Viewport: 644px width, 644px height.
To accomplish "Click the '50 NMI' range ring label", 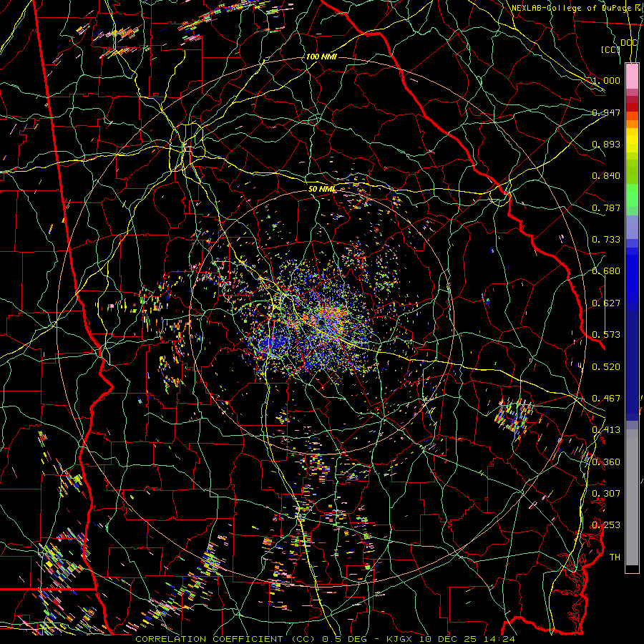I will point(321,189).
